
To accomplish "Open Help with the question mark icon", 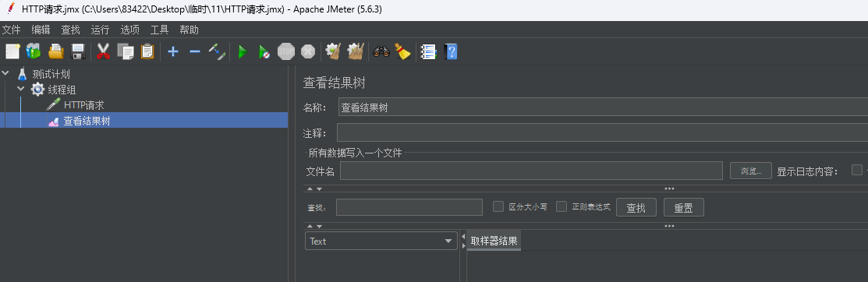I will (x=452, y=52).
